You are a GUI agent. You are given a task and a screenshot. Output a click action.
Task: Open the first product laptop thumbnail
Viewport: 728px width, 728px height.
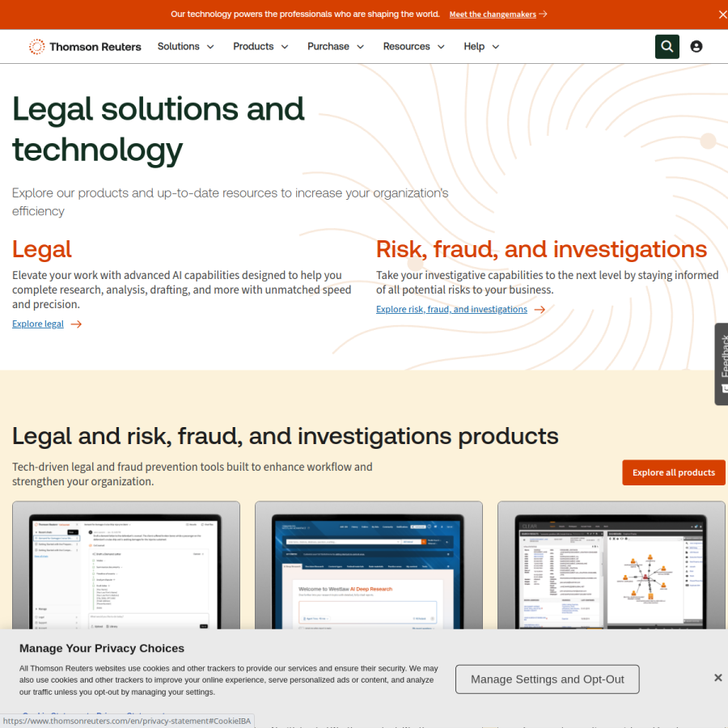[x=126, y=565]
